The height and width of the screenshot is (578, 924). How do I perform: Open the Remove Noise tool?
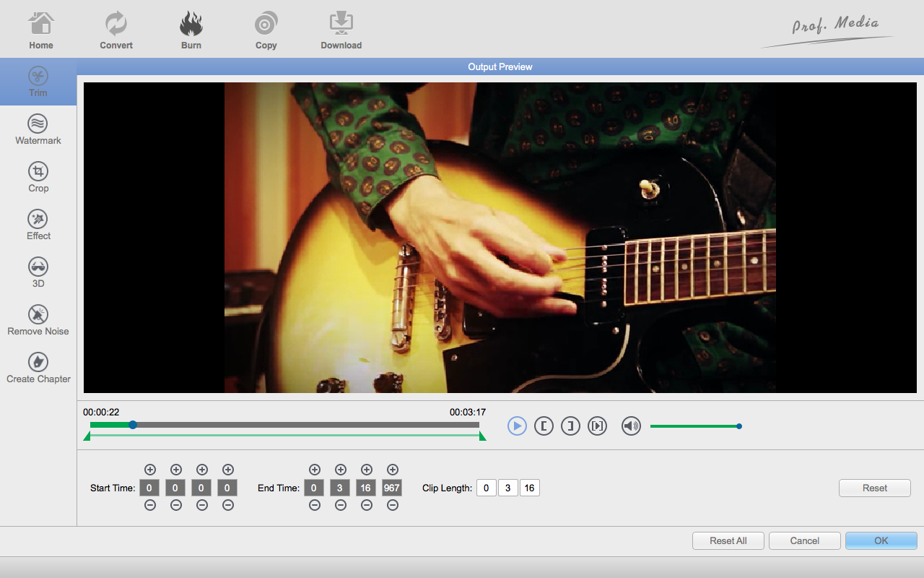[x=38, y=320]
